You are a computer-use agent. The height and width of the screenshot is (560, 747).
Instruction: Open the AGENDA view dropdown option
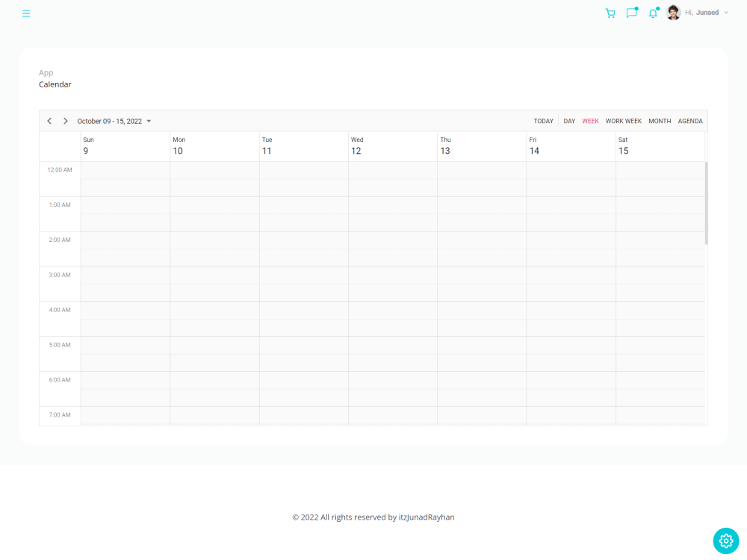[x=690, y=120]
